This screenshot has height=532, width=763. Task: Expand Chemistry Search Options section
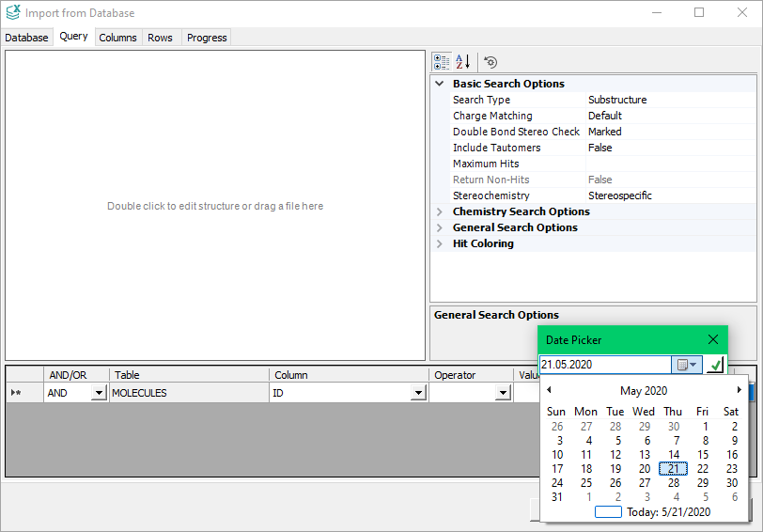coord(439,211)
